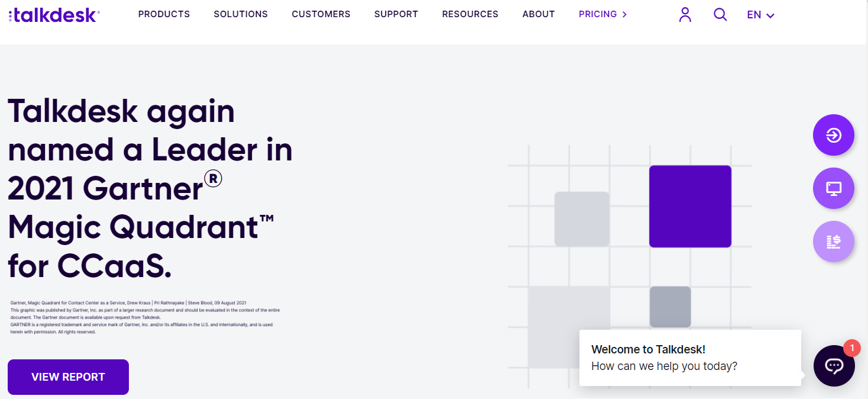Click the large purple quadrant square
Viewport: 868px width, 399px height.
[690, 206]
